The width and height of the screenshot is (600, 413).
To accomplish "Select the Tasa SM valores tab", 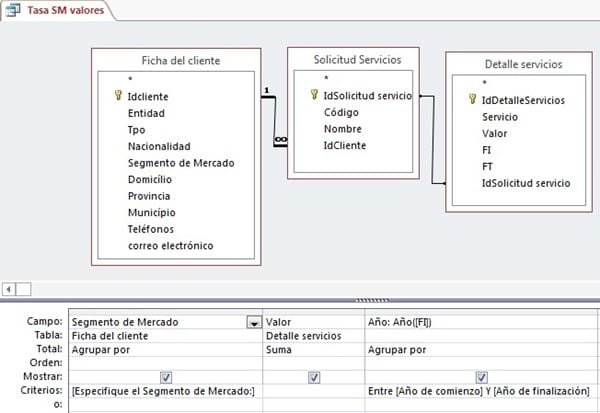I will [60, 10].
